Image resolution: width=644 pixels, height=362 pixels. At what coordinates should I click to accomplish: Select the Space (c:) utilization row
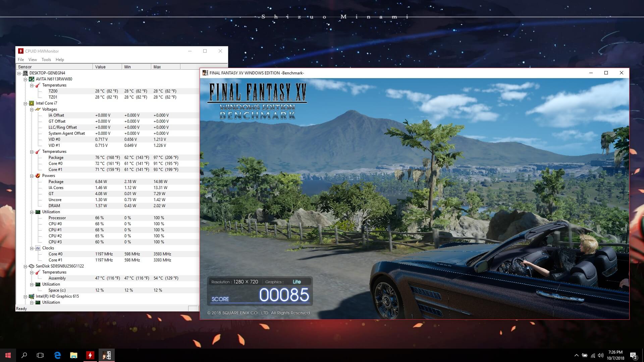107,290
